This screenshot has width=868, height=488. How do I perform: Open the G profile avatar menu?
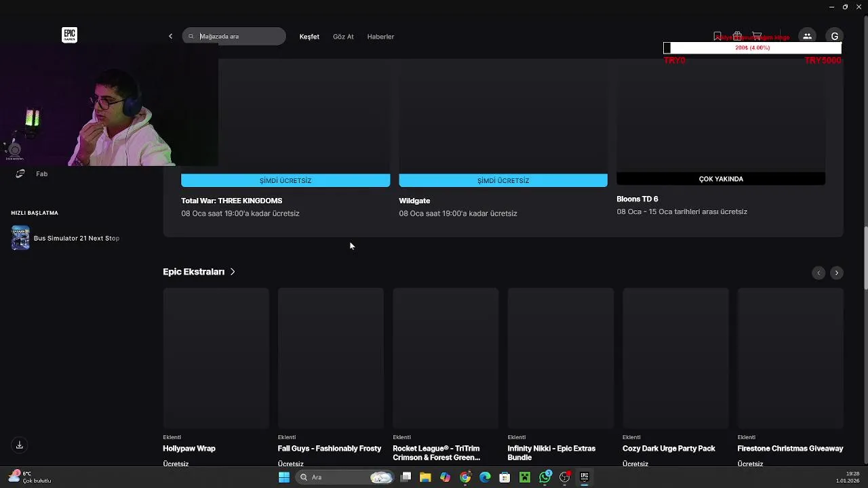click(835, 36)
